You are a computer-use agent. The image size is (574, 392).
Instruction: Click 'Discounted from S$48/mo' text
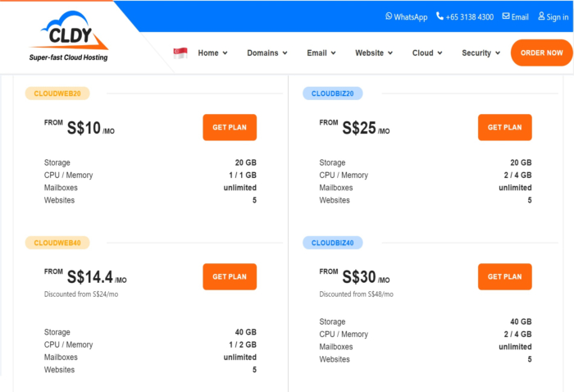[x=356, y=294]
